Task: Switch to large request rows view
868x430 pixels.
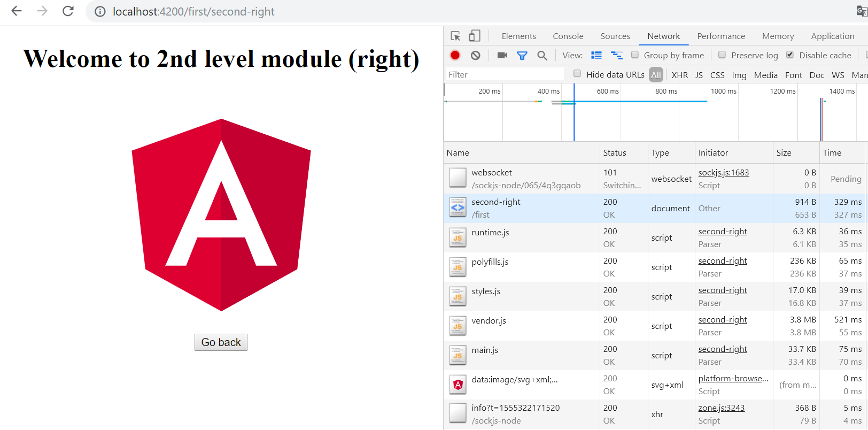Action: 596,55
